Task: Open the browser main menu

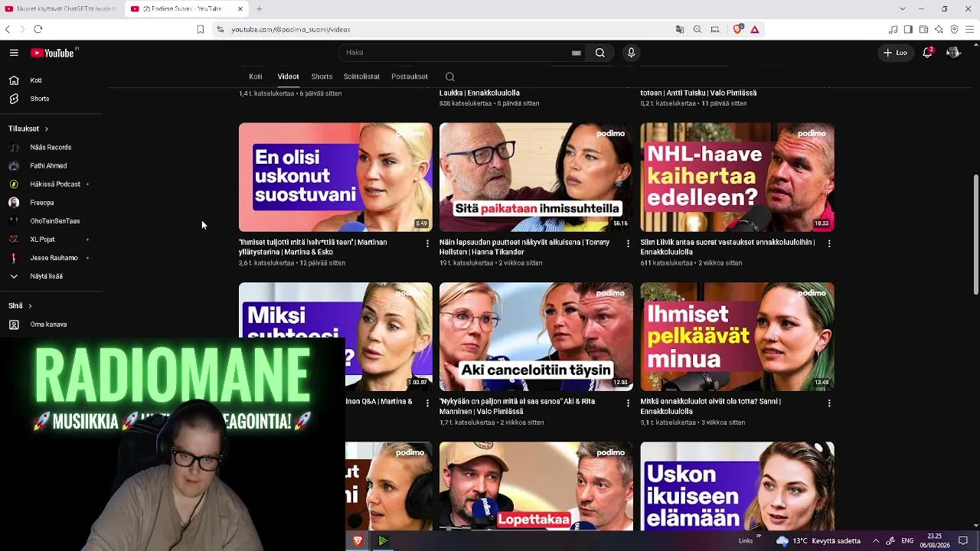Action: [x=970, y=29]
